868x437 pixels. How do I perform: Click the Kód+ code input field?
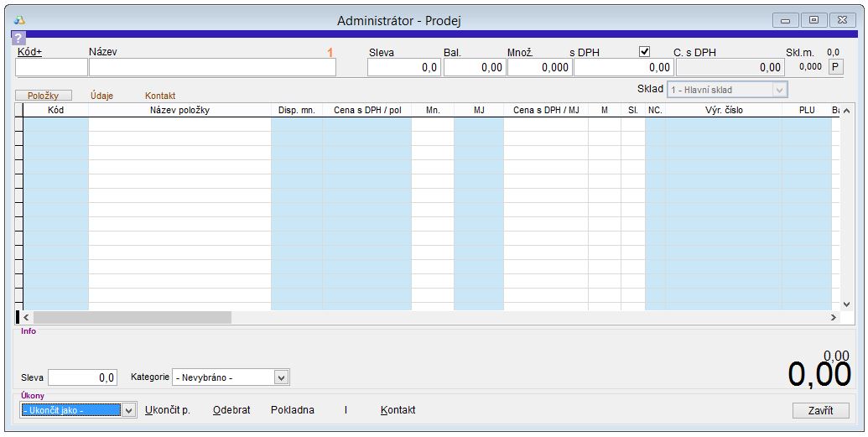[51, 68]
